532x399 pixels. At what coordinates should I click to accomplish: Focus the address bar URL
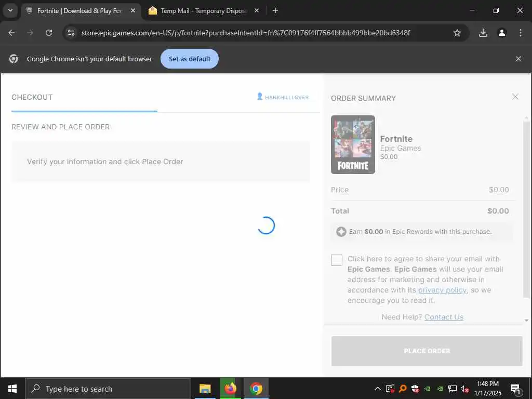(246, 33)
